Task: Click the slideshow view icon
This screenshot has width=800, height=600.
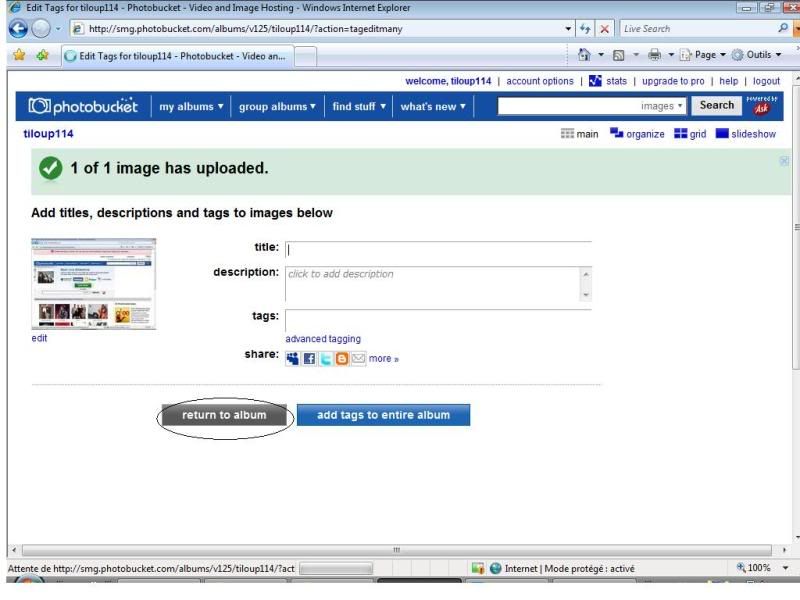Action: (722, 134)
